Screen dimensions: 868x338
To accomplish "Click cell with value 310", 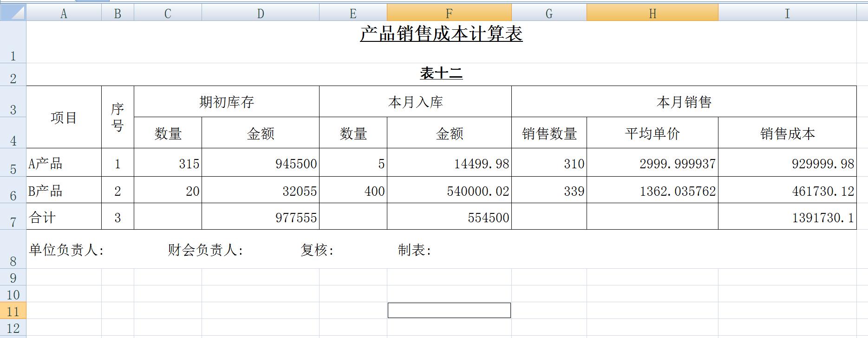I will point(549,162).
